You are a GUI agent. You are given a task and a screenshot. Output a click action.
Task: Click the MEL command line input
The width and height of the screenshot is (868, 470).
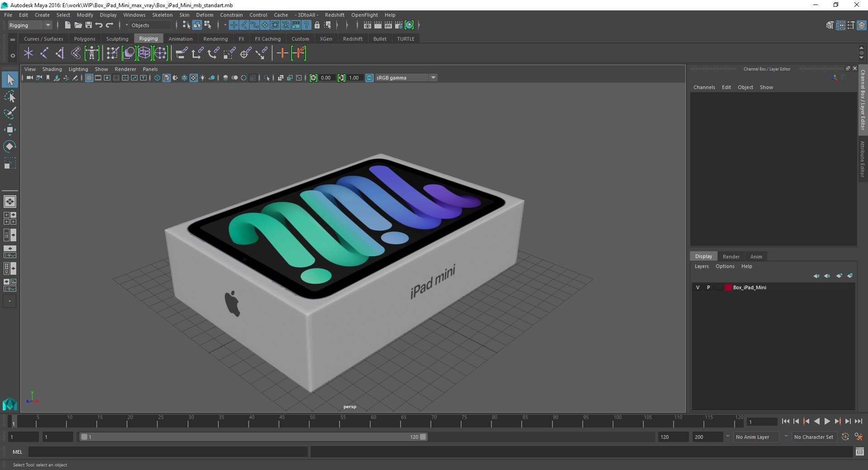[168, 452]
